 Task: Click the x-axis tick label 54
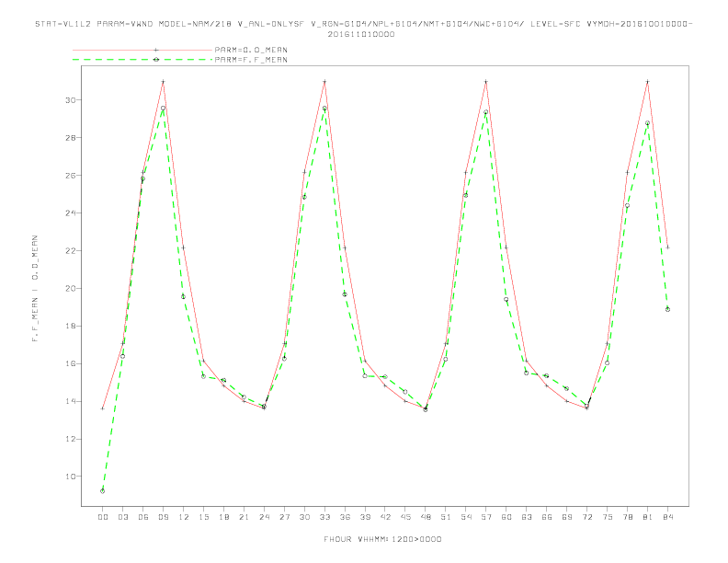click(x=466, y=517)
